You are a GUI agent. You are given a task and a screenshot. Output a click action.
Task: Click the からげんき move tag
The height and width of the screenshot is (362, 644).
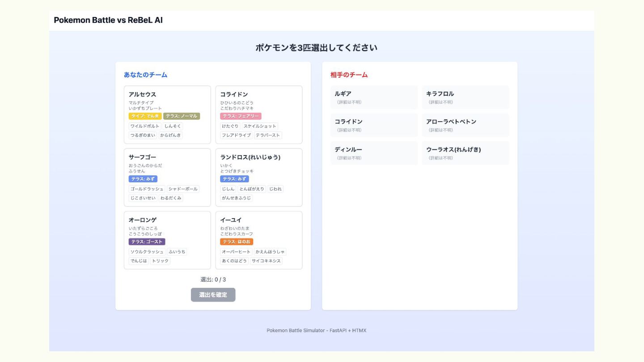[171, 135]
